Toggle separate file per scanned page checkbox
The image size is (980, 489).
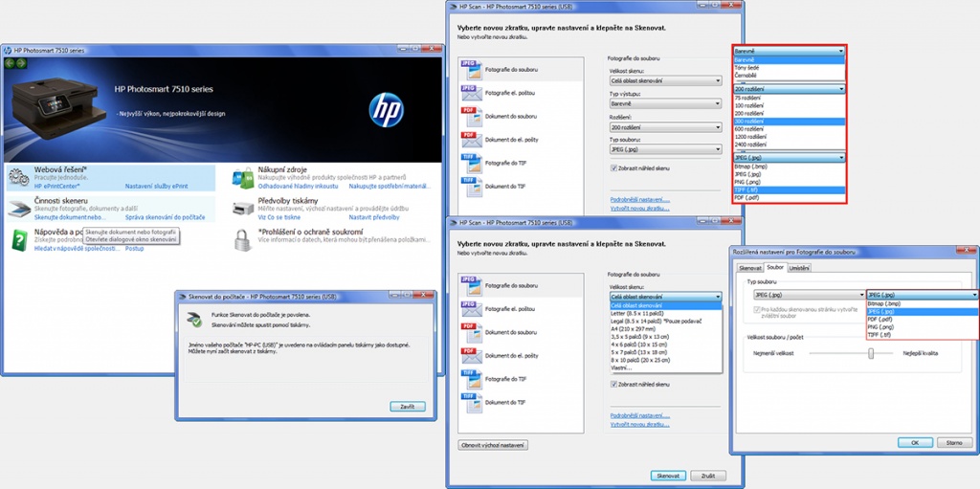758,309
